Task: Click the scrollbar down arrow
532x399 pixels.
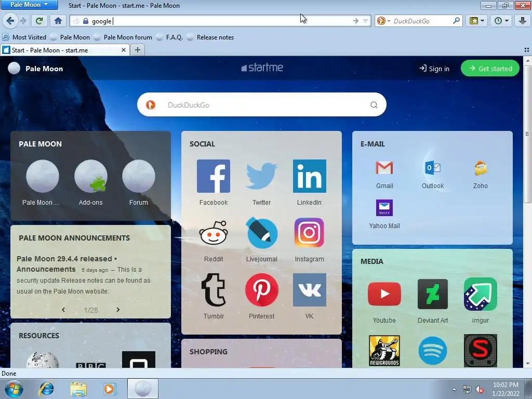Action: (x=528, y=364)
